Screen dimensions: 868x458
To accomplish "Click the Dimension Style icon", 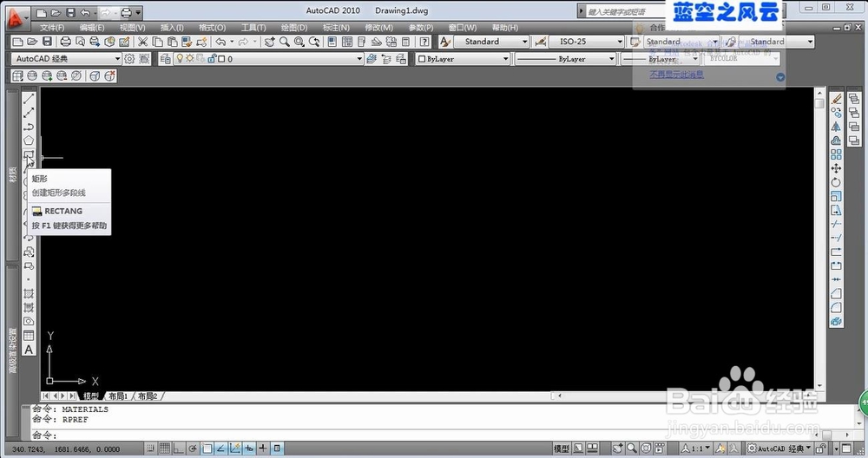I will pos(541,42).
